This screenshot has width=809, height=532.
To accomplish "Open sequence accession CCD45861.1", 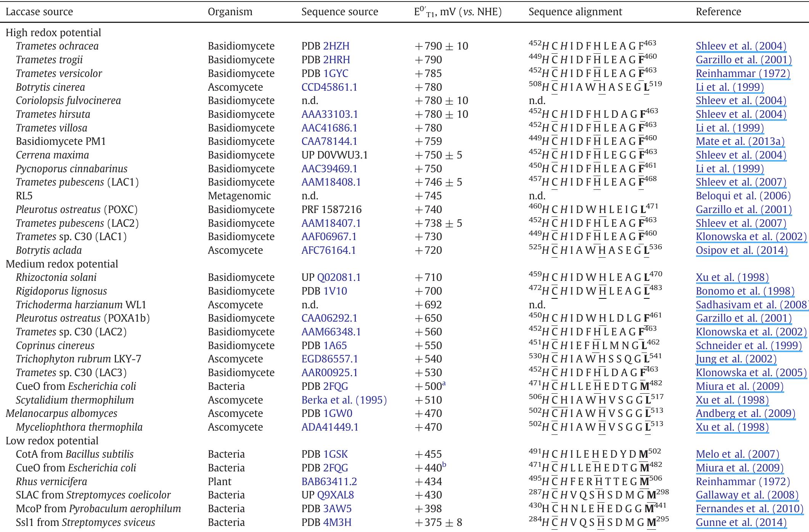I will point(329,87).
